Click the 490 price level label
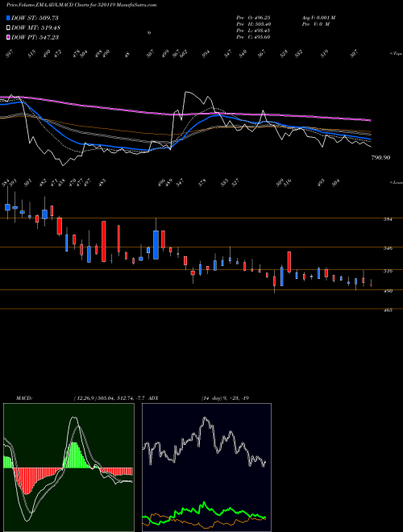This screenshot has height=532, width=403. coord(388,291)
